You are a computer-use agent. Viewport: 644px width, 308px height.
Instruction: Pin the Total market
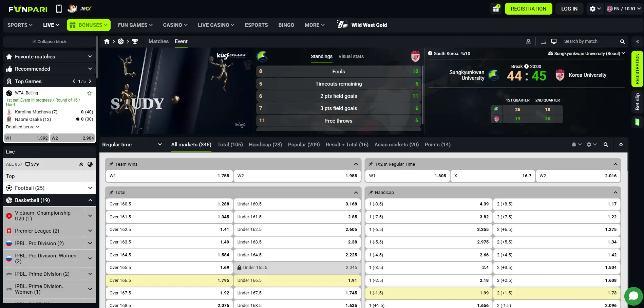coord(111,192)
